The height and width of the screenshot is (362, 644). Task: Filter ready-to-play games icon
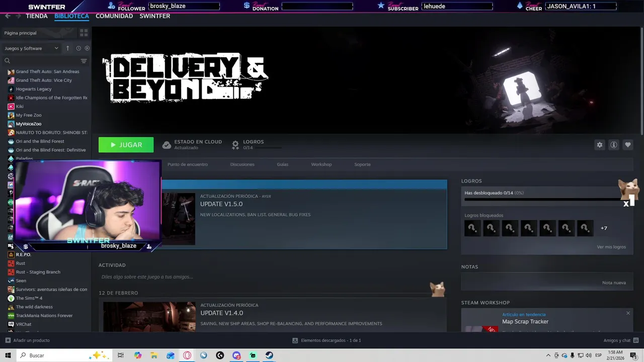pos(87,48)
